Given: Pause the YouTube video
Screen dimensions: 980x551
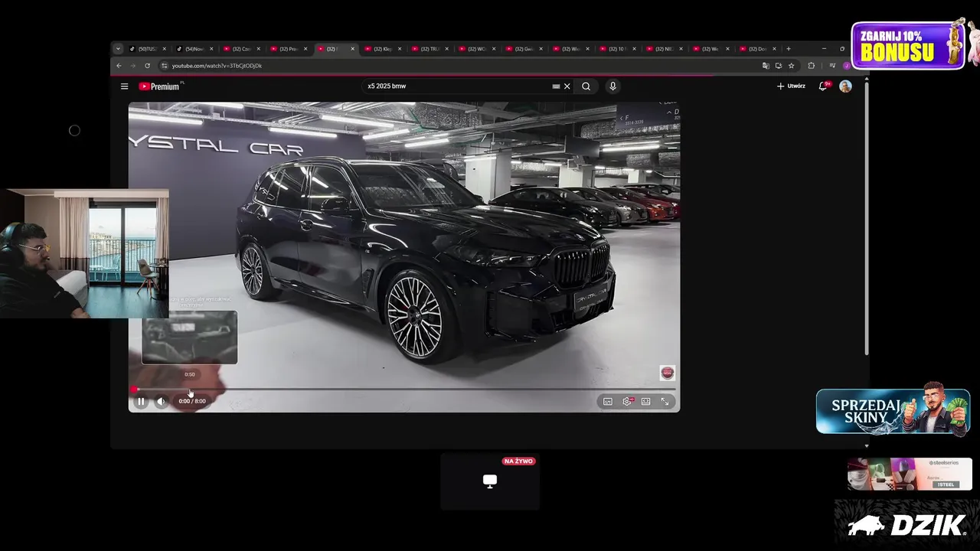Looking at the screenshot, I should [141, 401].
